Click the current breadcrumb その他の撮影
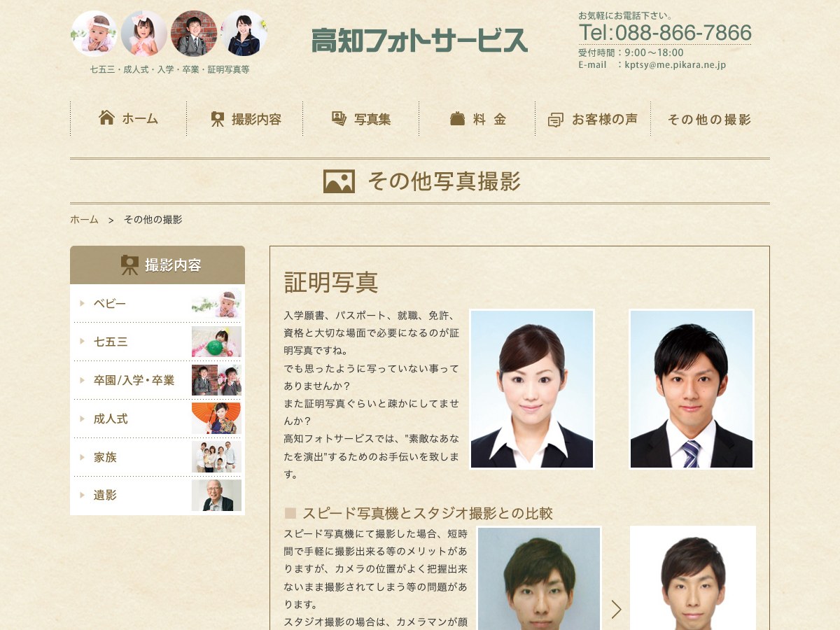 (153, 219)
